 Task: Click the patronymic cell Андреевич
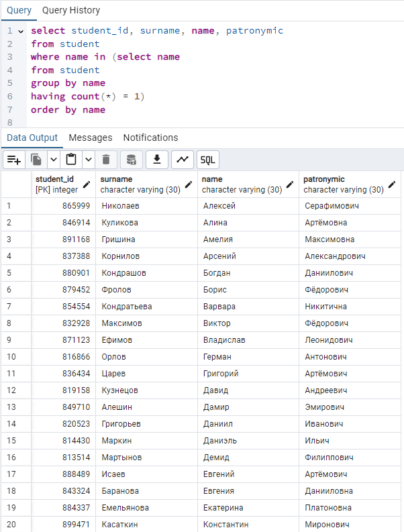point(350,390)
